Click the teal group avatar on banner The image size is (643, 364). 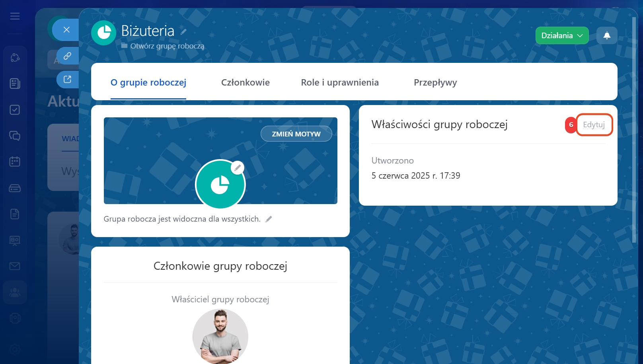tap(220, 185)
